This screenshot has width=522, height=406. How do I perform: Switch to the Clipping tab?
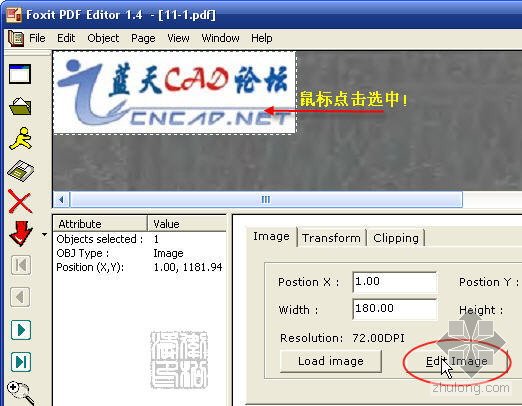coord(396,238)
